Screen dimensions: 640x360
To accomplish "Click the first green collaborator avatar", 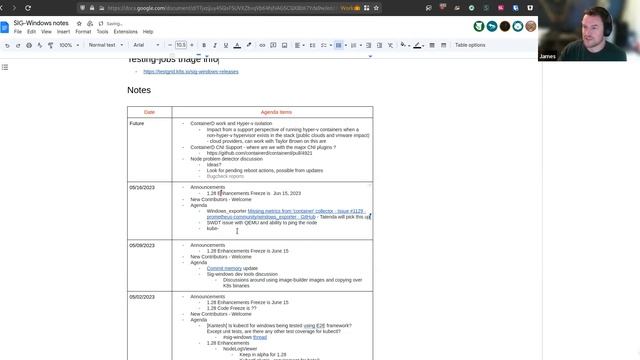I will (x=479, y=27).
